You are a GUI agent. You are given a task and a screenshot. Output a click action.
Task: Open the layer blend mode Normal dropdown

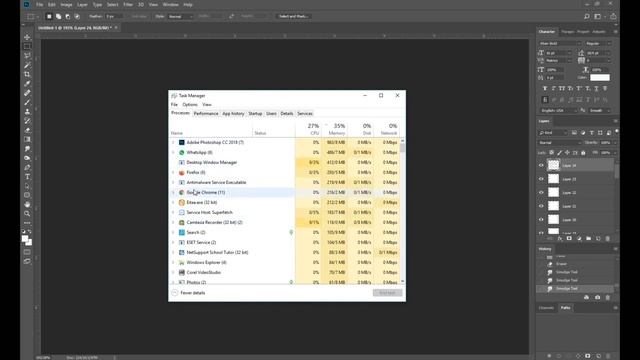(x=560, y=142)
